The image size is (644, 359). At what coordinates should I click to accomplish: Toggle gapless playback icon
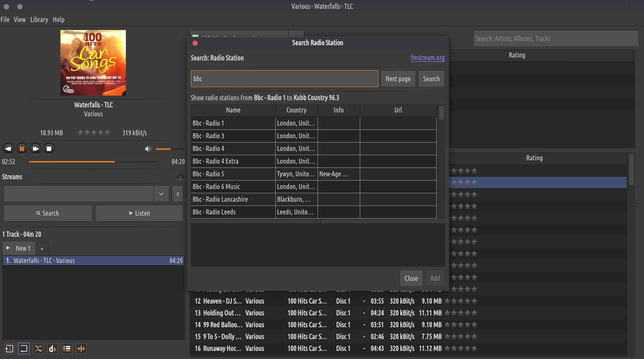click(x=81, y=348)
